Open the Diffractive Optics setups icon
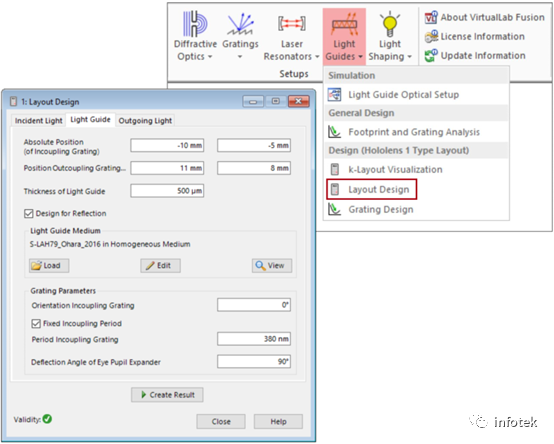The height and width of the screenshot is (444, 554). pos(195,24)
